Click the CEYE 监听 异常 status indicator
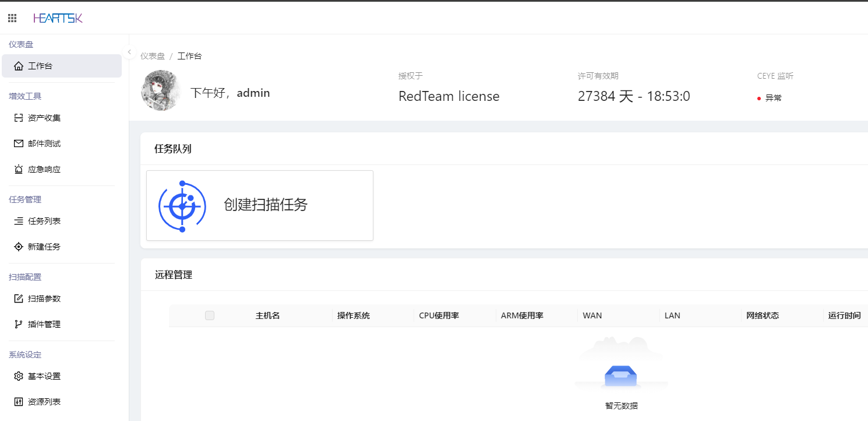The image size is (868, 421). (770, 97)
